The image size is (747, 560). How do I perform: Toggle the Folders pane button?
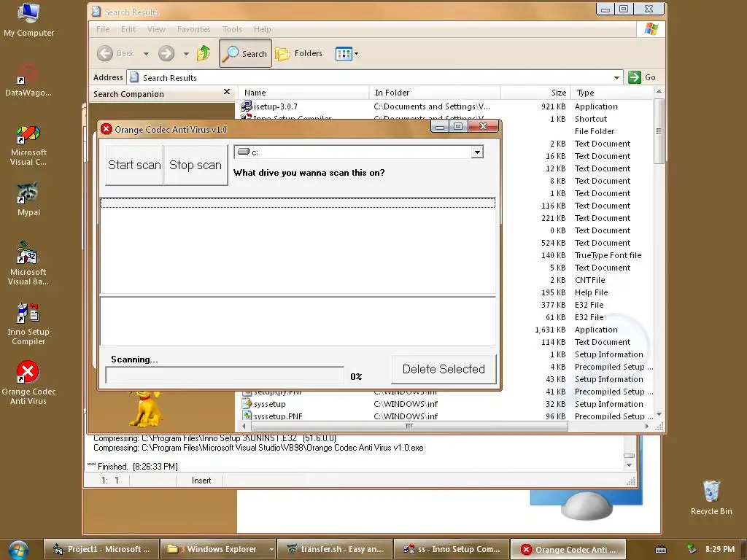(x=298, y=53)
